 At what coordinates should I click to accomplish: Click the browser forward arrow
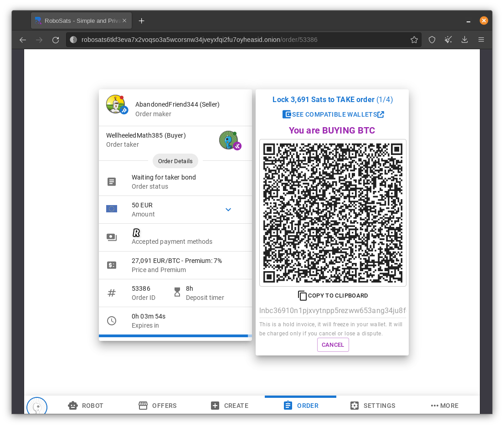(x=39, y=40)
